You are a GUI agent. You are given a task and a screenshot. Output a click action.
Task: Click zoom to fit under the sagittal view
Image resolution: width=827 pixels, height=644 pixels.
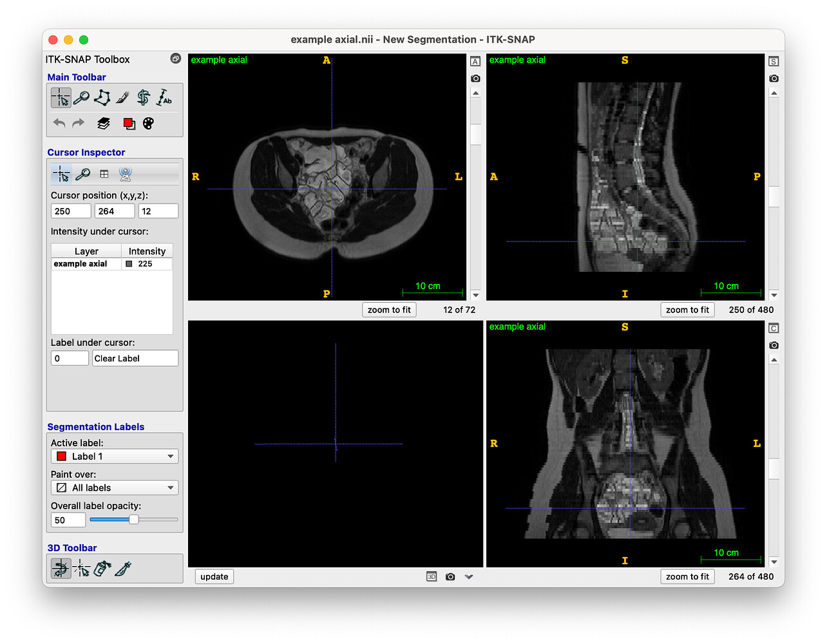coord(687,310)
